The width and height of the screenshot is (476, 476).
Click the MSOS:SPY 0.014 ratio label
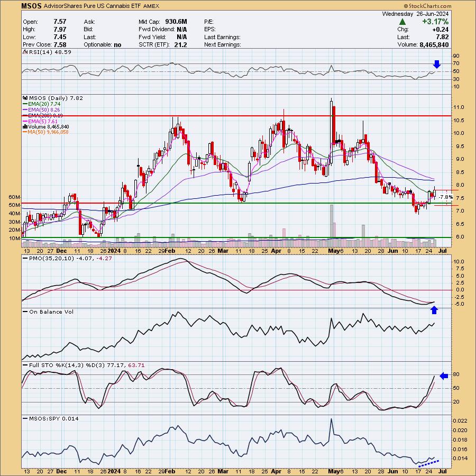point(54,419)
